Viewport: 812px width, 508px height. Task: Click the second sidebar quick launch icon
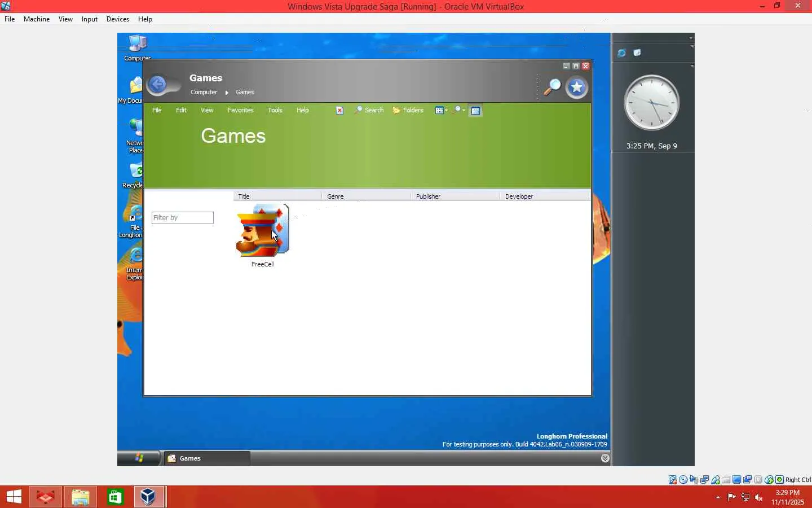point(637,52)
